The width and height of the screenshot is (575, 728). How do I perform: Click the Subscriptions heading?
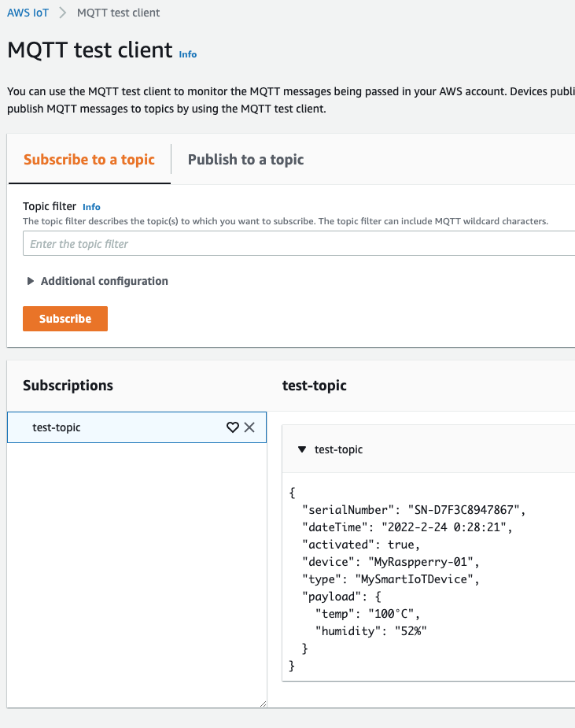(x=68, y=386)
